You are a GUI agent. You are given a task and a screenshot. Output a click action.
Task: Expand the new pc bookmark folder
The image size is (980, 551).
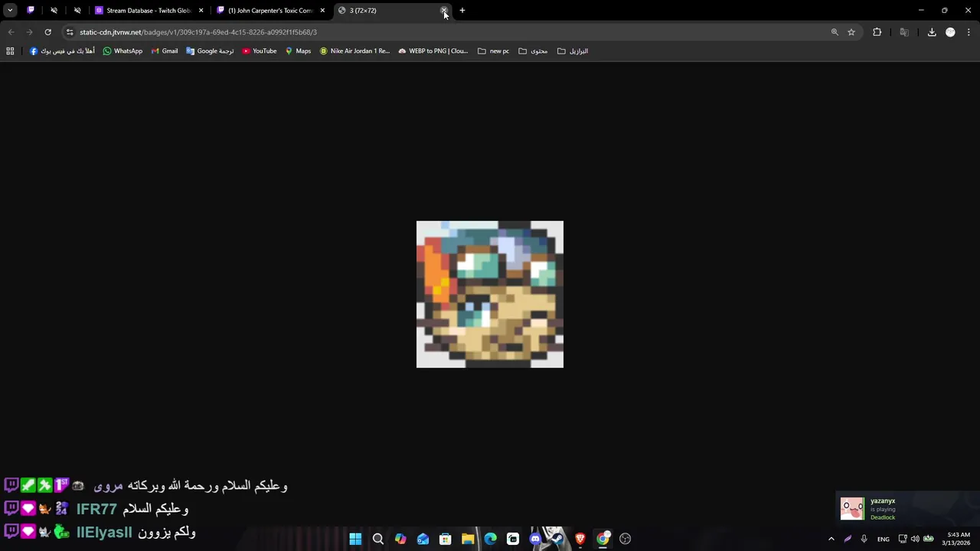coord(493,51)
